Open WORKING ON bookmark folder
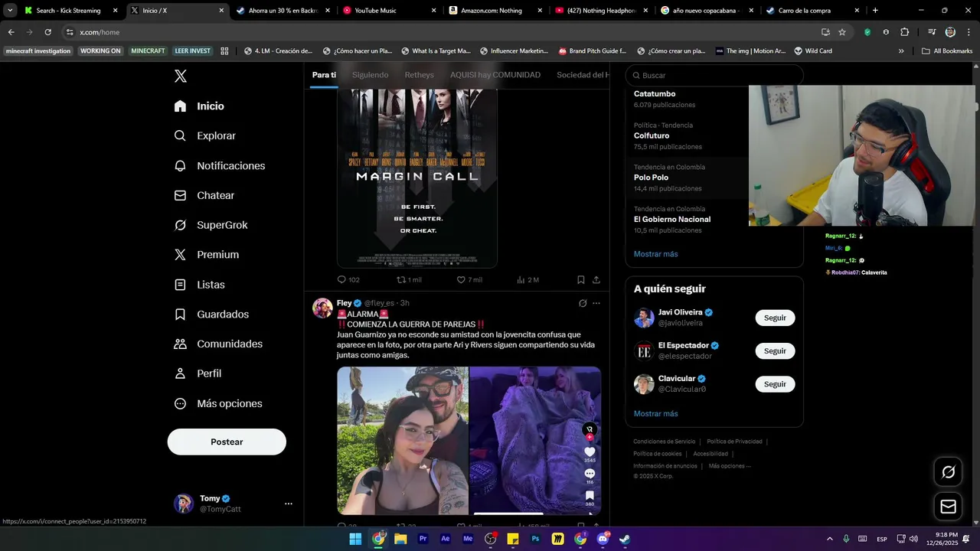The image size is (980, 551). coord(100,51)
